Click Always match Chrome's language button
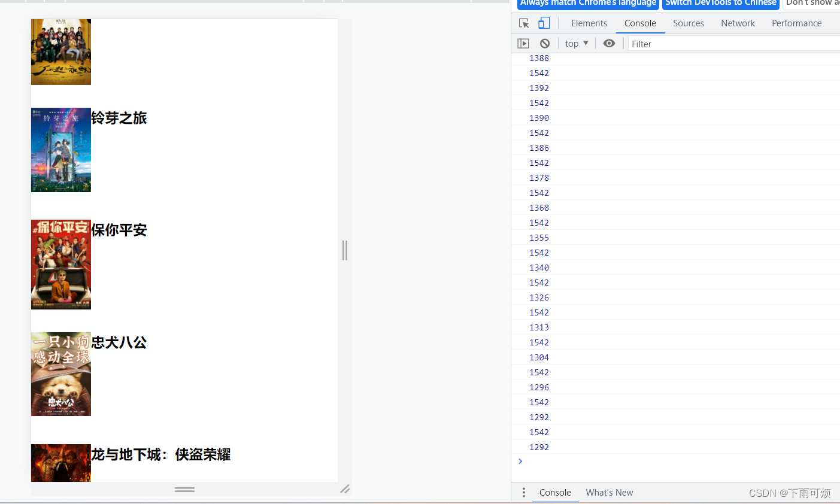This screenshot has width=840, height=504. tap(588, 3)
